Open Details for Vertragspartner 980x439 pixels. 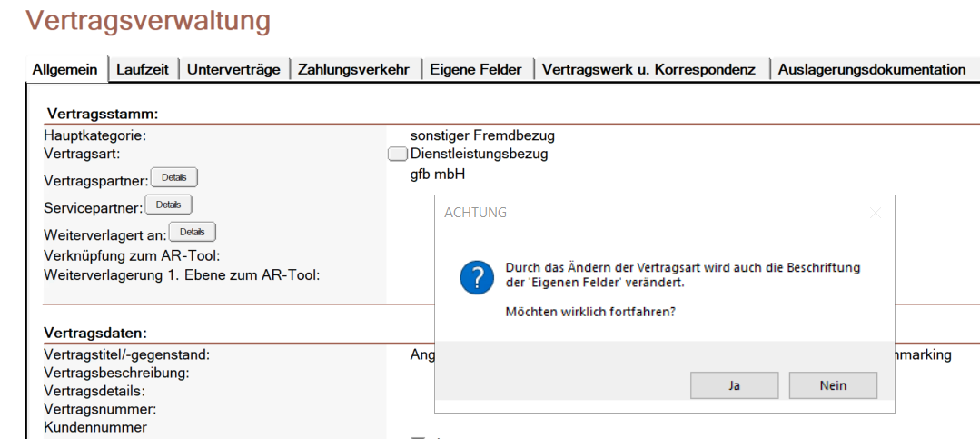point(173,177)
